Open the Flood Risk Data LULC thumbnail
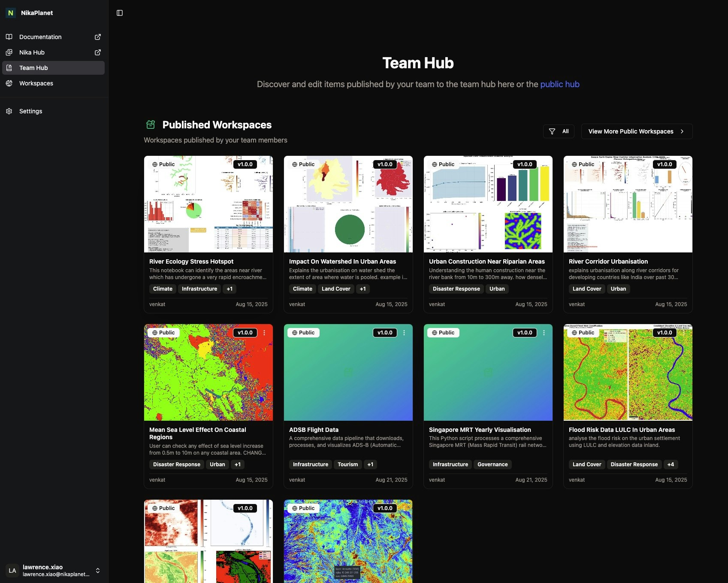728x583 pixels. (x=628, y=372)
